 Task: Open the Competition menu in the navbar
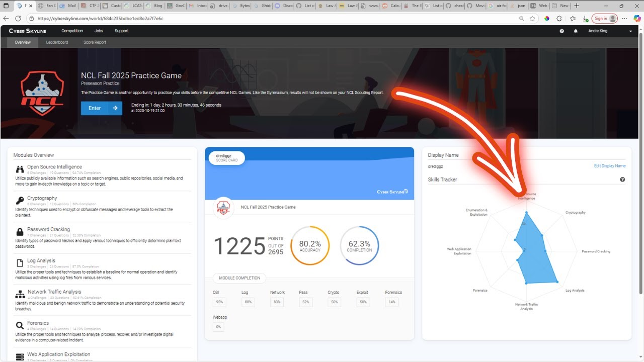pos(72,31)
